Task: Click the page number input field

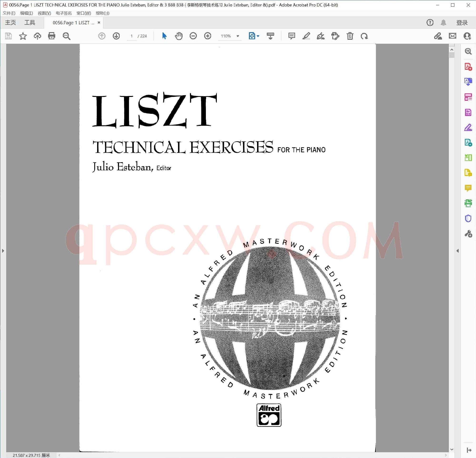Action: coord(132,36)
